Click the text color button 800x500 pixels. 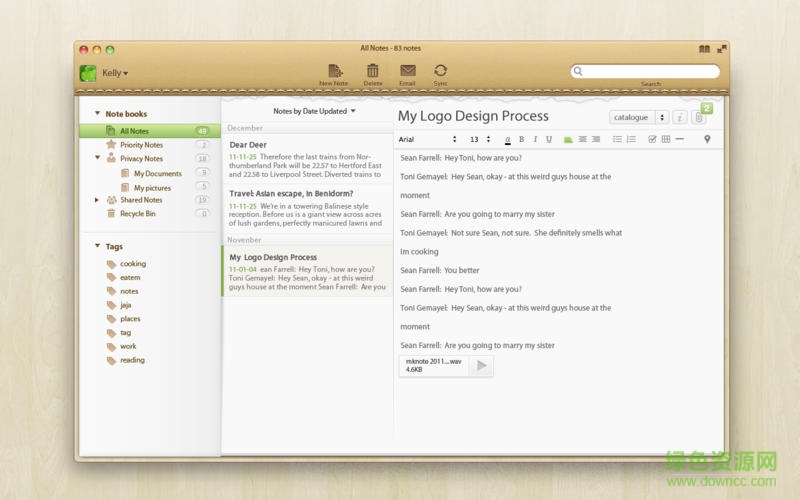tap(507, 139)
